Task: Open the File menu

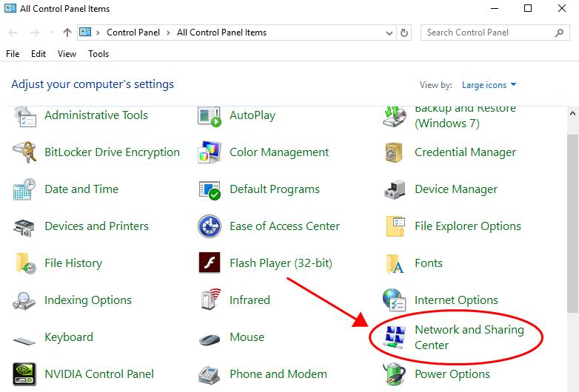Action: click(x=13, y=54)
